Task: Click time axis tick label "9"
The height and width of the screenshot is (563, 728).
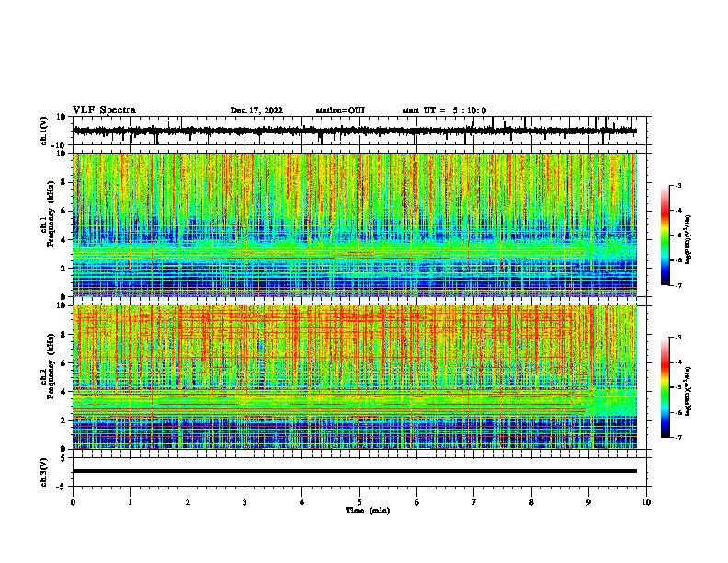Action: 588,502
